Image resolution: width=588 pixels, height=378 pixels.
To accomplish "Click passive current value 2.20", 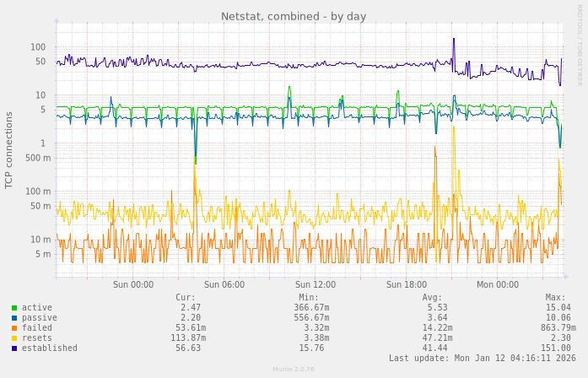I will pos(191,317).
